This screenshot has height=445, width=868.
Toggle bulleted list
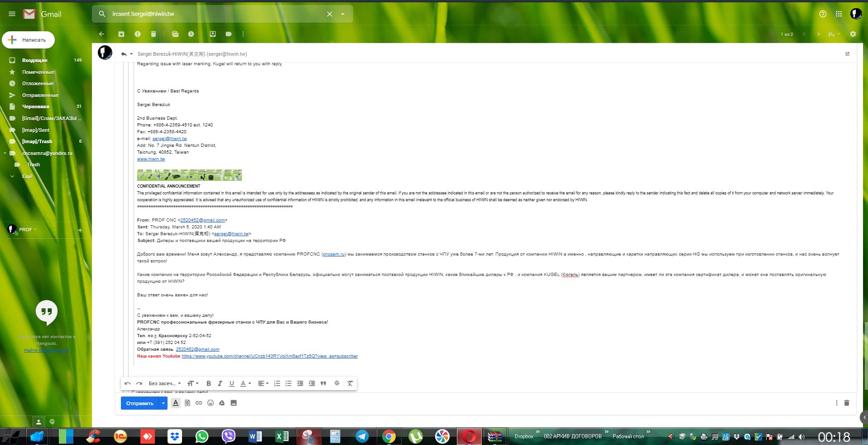[x=288, y=383]
